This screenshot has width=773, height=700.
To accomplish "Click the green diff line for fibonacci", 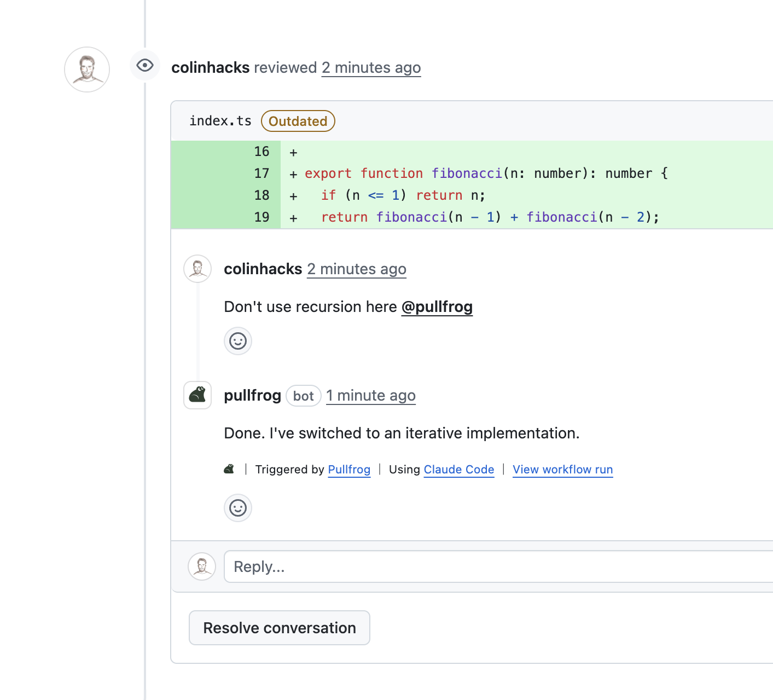I will pyautogui.click(x=481, y=173).
